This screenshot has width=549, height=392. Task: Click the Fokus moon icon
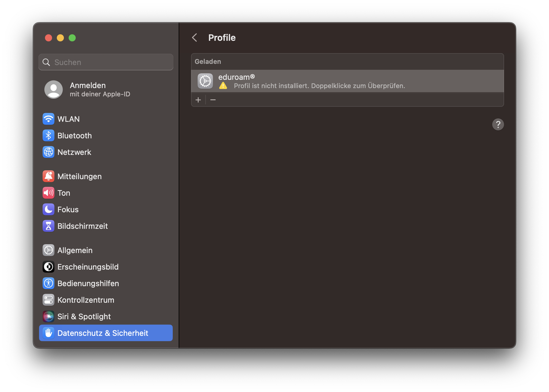(x=49, y=210)
